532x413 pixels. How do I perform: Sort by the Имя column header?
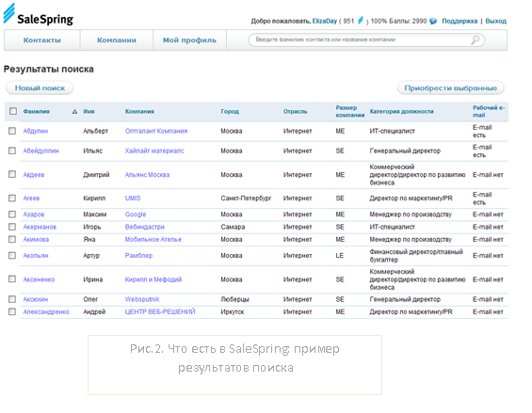tap(89, 112)
